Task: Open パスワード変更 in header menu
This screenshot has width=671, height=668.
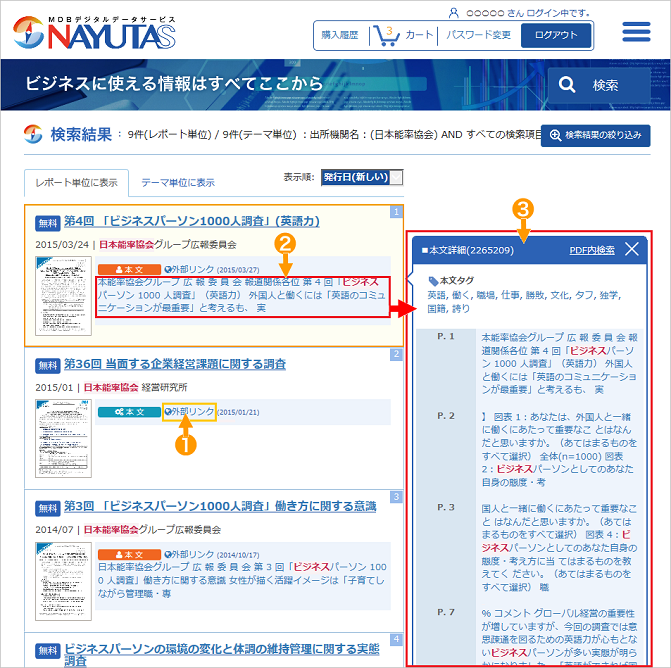Action: (x=478, y=35)
